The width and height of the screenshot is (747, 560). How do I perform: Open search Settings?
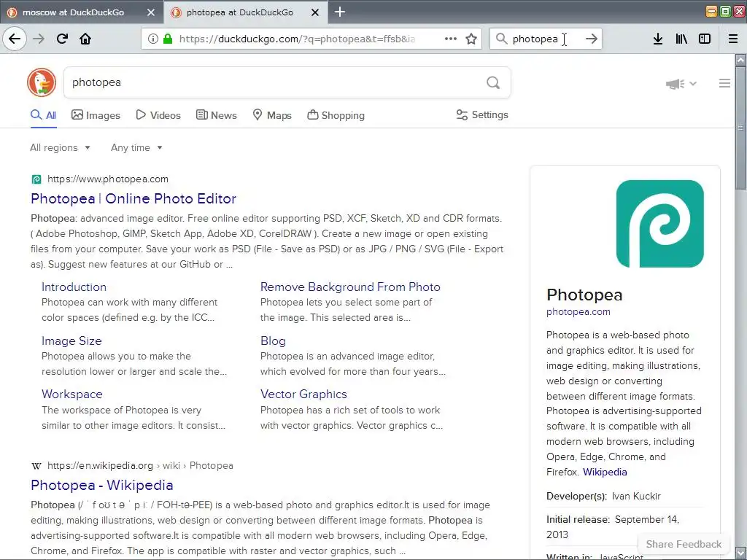(x=482, y=114)
